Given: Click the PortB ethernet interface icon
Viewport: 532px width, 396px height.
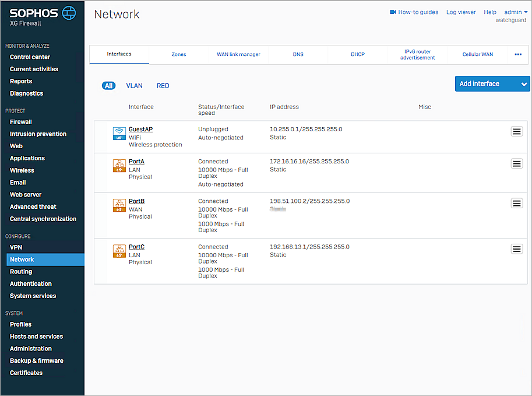Looking at the screenshot, I should pos(119,205).
